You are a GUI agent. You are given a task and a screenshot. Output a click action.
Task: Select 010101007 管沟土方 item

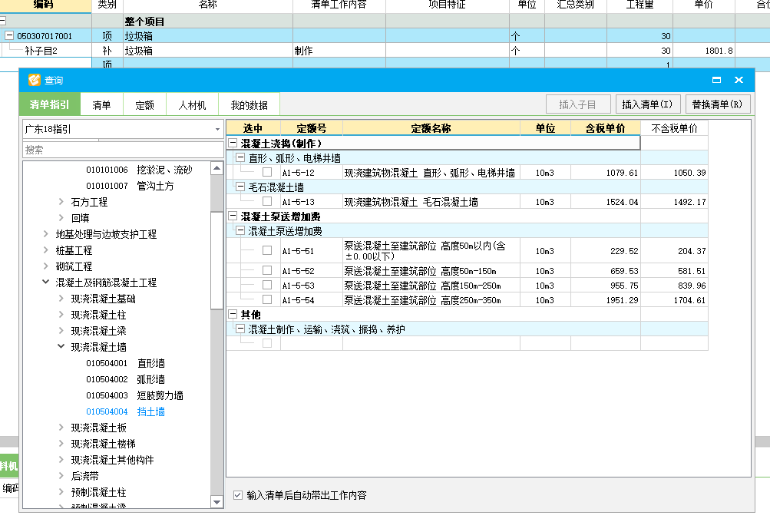pos(130,186)
